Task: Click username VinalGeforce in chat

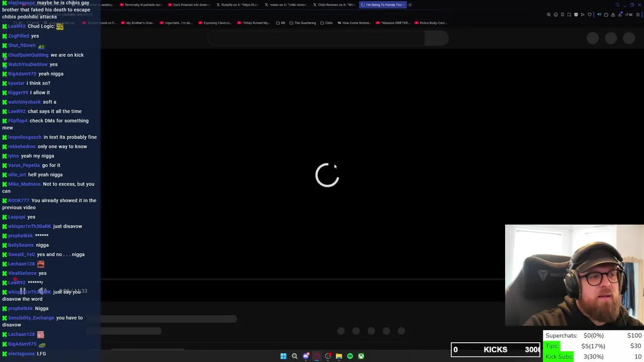Action: [22, 274]
